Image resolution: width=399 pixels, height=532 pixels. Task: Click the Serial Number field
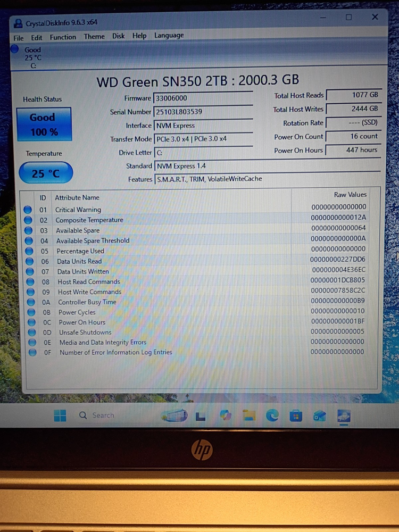pos(203,112)
